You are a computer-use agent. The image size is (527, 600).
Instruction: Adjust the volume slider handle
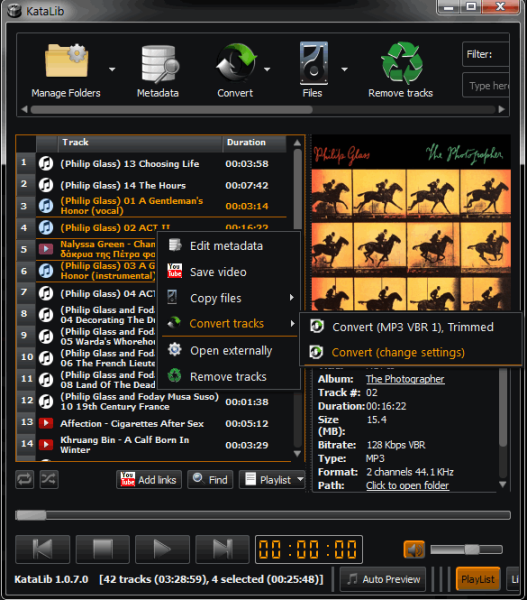(x=472, y=550)
